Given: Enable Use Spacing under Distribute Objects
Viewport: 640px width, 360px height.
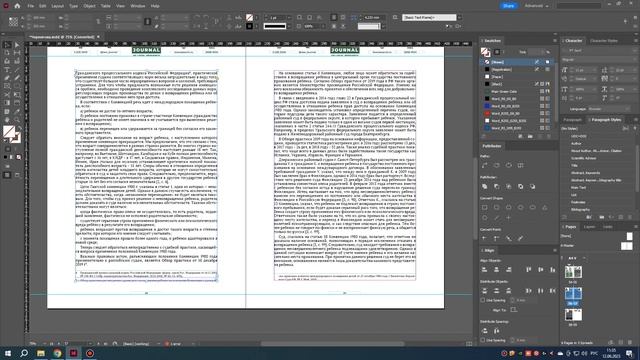Looking at the screenshot, I should coord(483,300).
